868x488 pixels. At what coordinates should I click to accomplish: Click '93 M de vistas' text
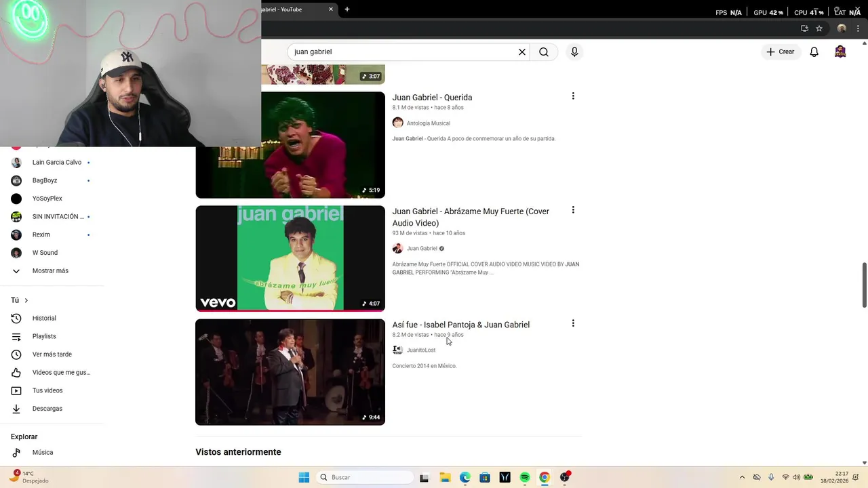point(410,233)
